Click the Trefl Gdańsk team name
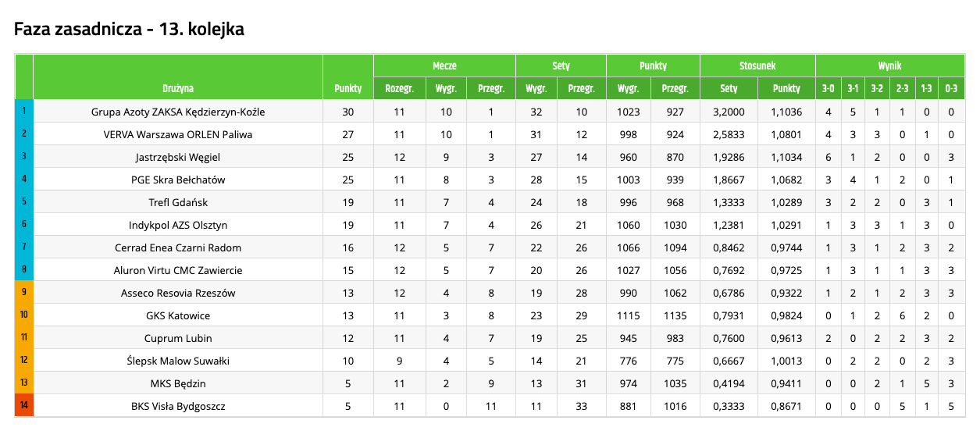Screen dimensions: 980x445 tap(178, 202)
